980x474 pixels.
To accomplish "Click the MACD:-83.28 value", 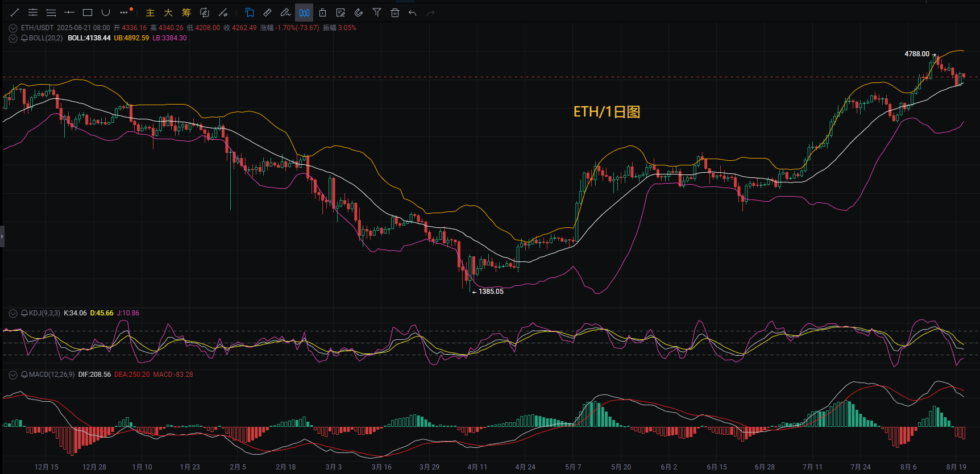I will tap(173, 375).
